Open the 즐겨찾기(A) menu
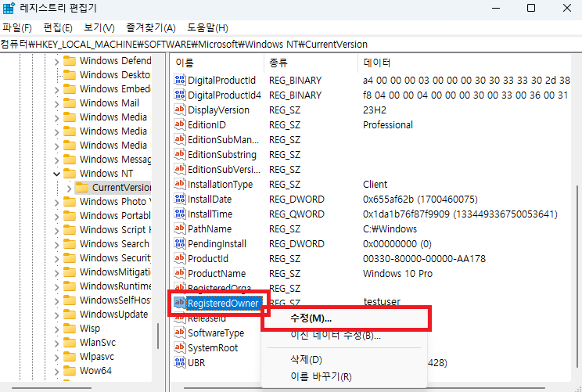This screenshot has width=582, height=392. (151, 28)
